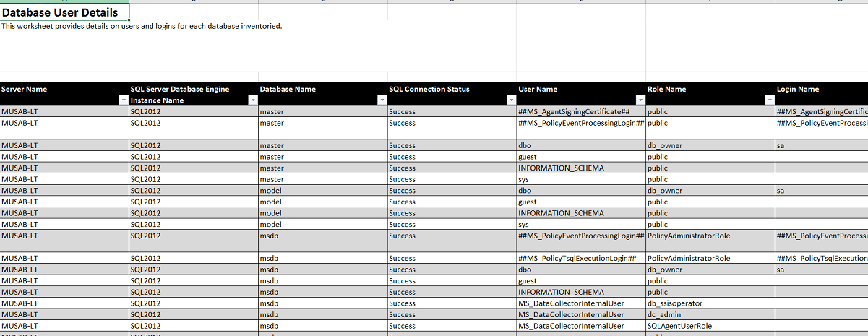Screen dimensions: 868x336
Task: Select MS_DataCollectorInternalUser cell in the db_ssisoperator row
Action: pyautogui.click(x=582, y=303)
